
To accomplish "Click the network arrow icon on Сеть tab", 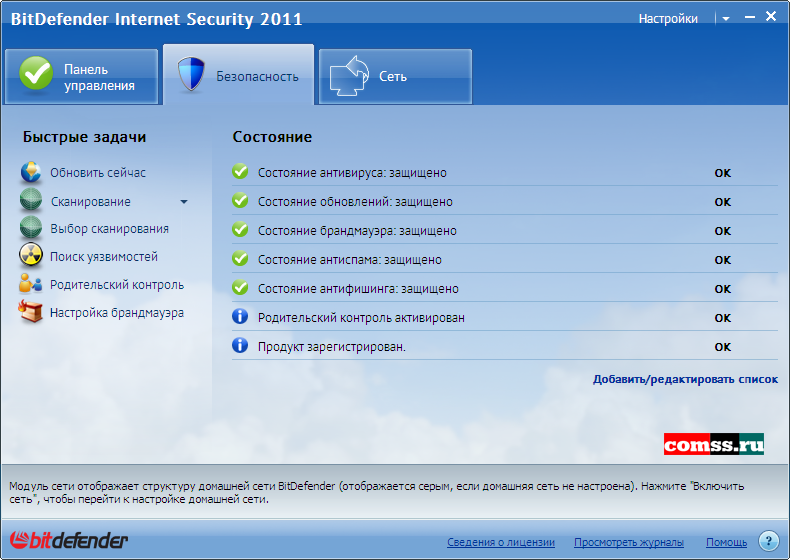I will 349,76.
